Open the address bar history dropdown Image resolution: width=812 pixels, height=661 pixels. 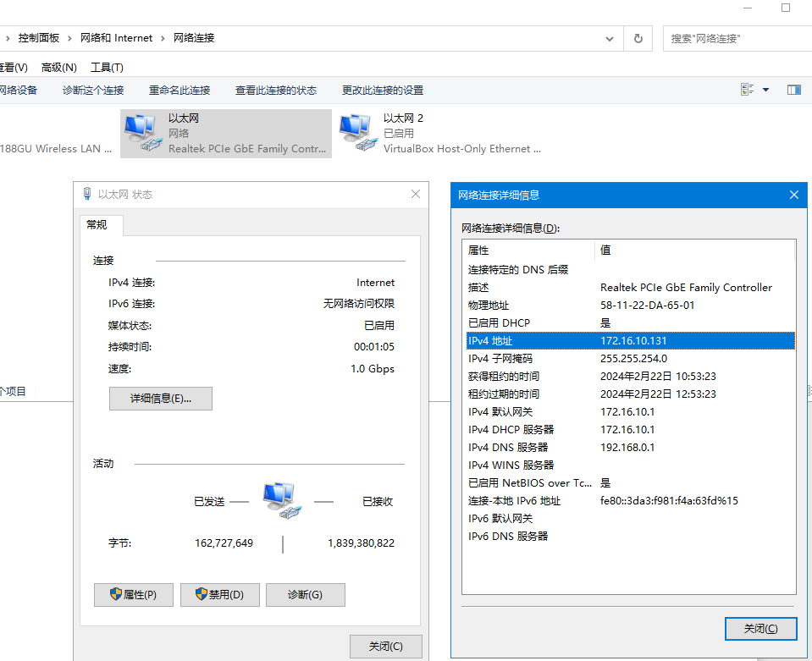coord(610,38)
